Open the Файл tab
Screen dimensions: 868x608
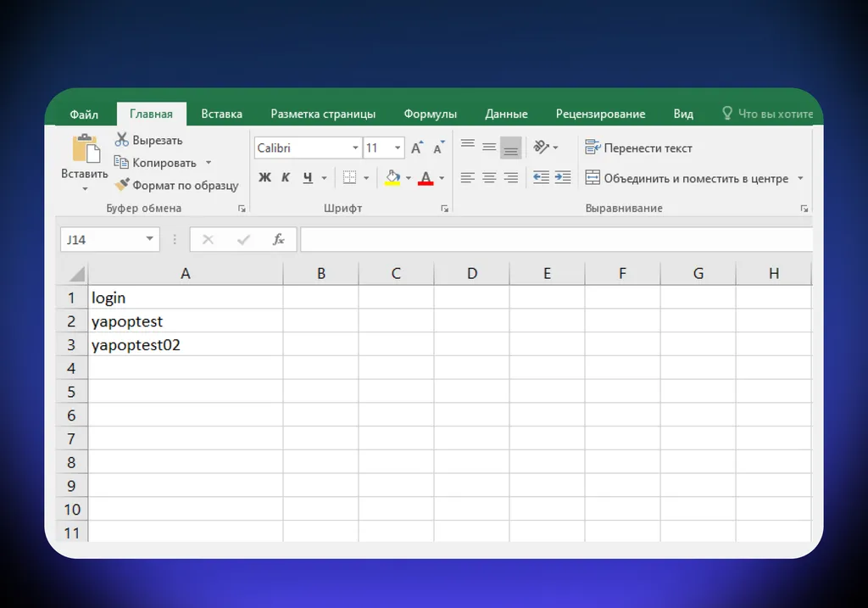(x=84, y=114)
